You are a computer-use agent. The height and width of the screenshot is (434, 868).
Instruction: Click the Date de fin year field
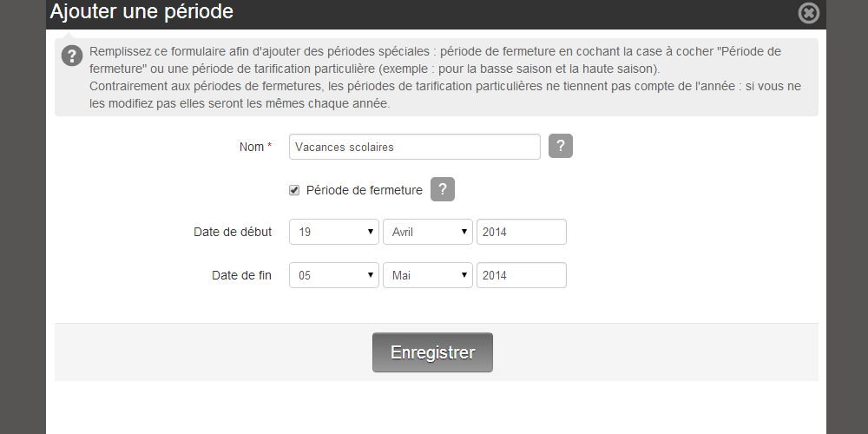click(522, 275)
